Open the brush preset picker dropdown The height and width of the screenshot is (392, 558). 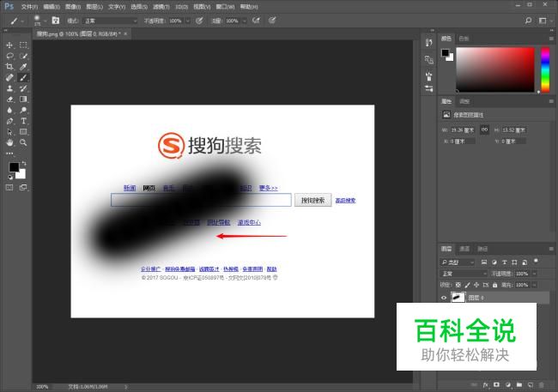(45, 21)
